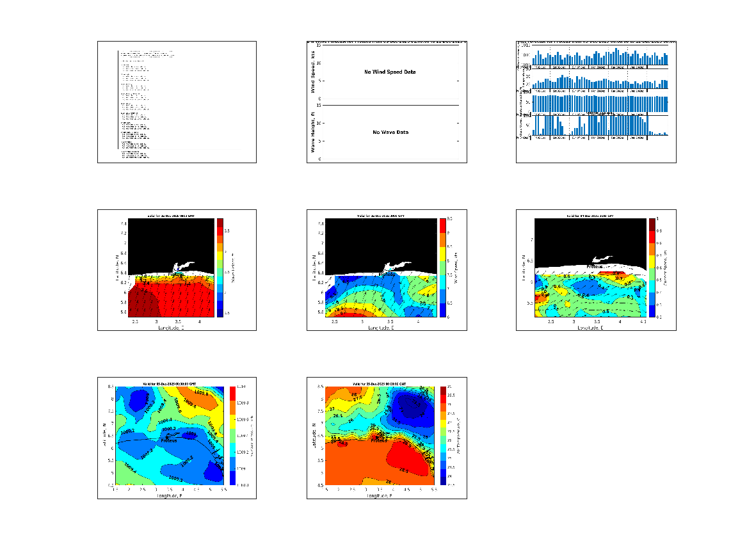
Task: Click the "No Wind Speed Data" message
Action: click(x=390, y=72)
